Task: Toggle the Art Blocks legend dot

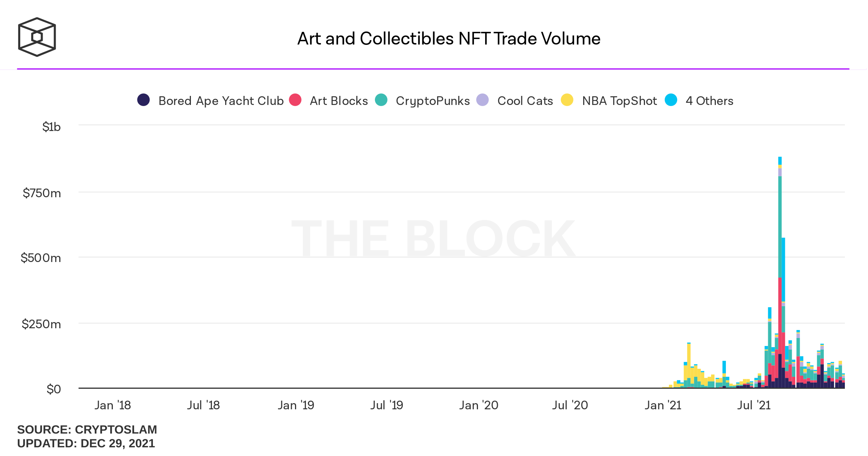Action: point(295,100)
